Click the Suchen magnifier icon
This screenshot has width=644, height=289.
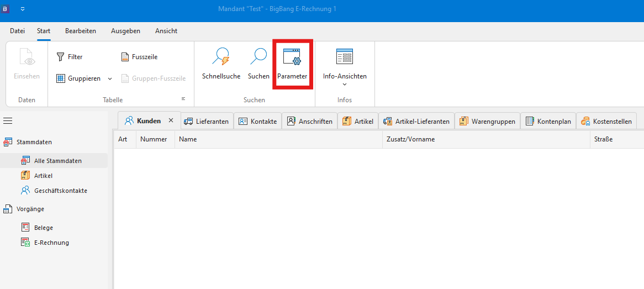click(258, 57)
